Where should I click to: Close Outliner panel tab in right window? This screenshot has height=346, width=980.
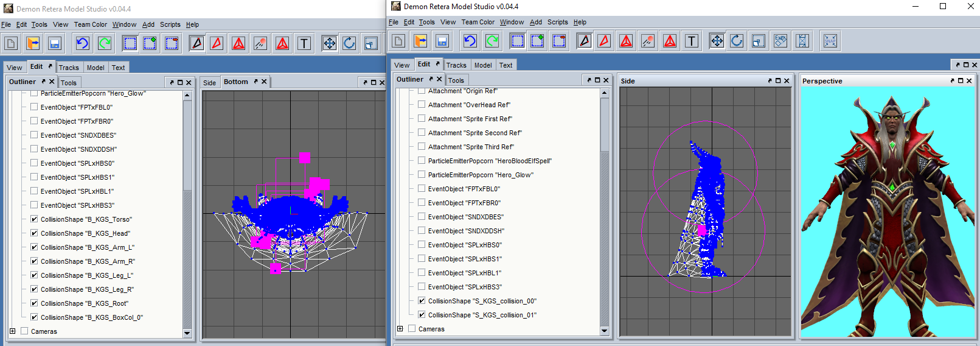[439, 79]
